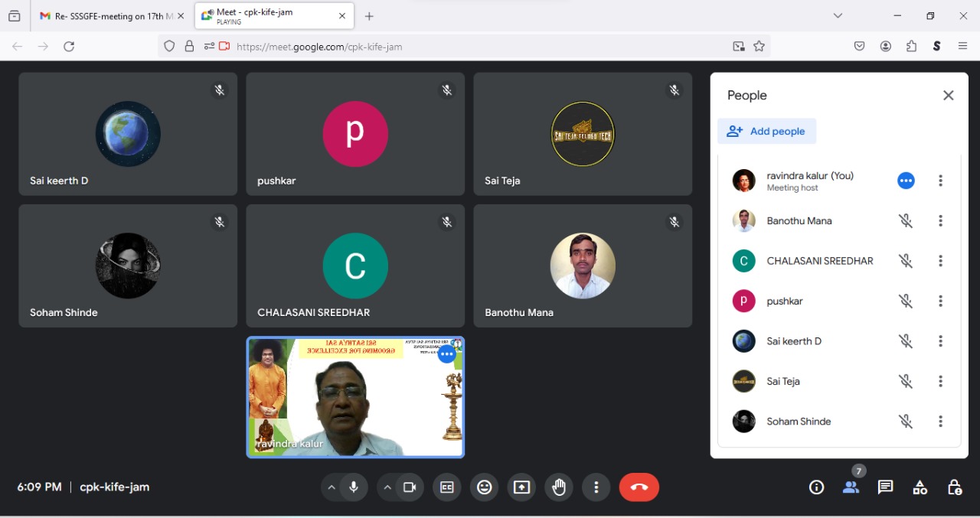Image resolution: width=980 pixels, height=518 pixels.
Task: Open host controls lock icon
Action: 954,487
